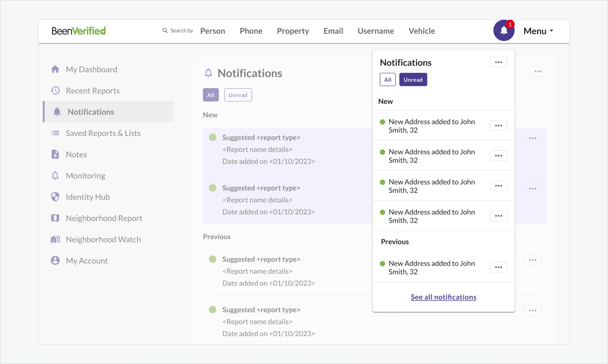This screenshot has width=608, height=364.
Task: Search by Person
Action: point(213,31)
